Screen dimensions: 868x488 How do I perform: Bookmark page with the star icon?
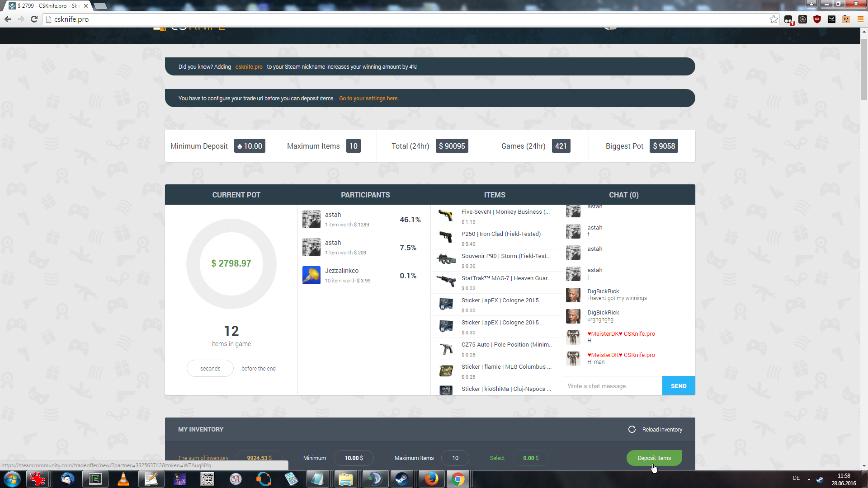click(x=774, y=19)
